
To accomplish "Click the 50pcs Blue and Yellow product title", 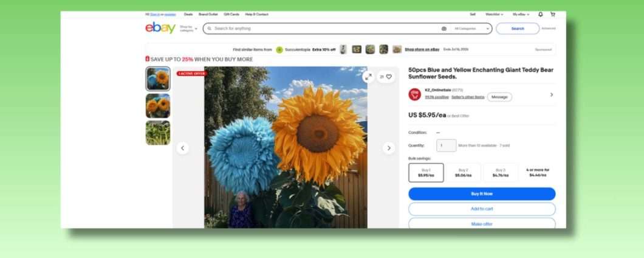I will click(481, 73).
